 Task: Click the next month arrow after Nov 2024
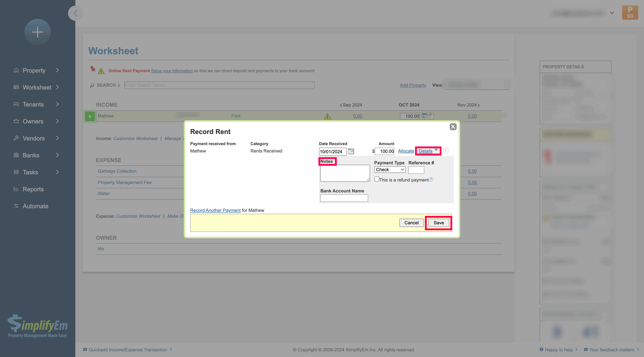(x=479, y=105)
